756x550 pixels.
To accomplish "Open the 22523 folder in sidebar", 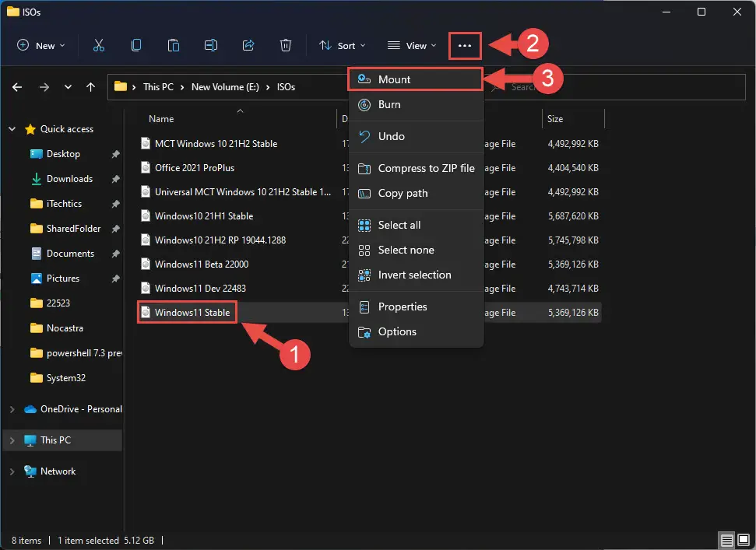I will click(x=58, y=303).
